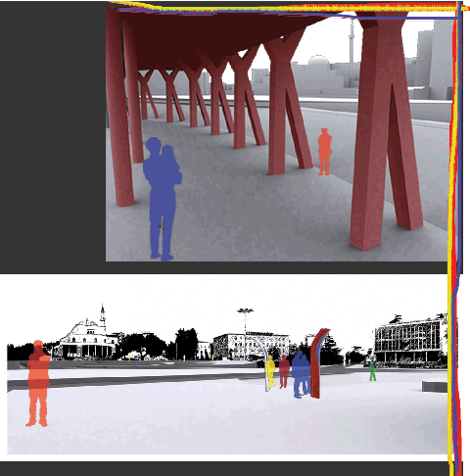This screenshot has width=470, height=476.
Task: Click the large foreground red Y-shaped column
Action: tap(385, 130)
